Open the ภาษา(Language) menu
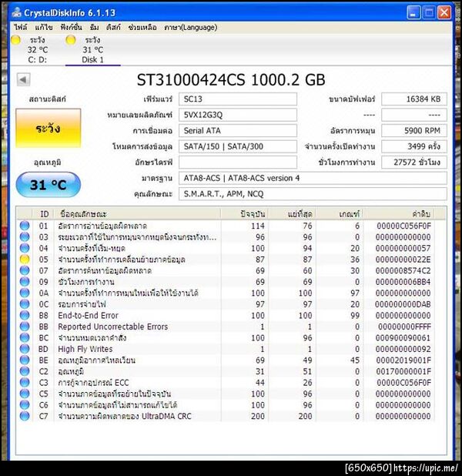This screenshot has height=476, width=462. [191, 27]
